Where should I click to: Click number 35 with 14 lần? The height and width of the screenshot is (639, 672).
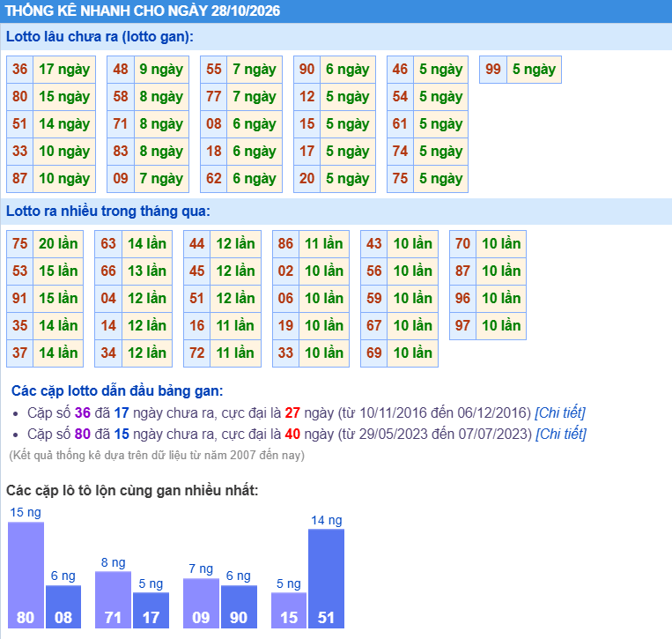[19, 325]
